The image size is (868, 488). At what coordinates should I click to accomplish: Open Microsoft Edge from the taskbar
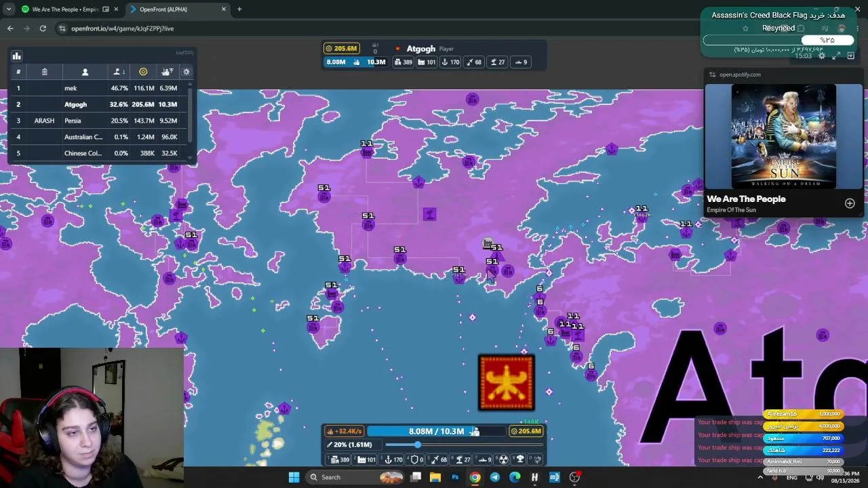pos(515,477)
